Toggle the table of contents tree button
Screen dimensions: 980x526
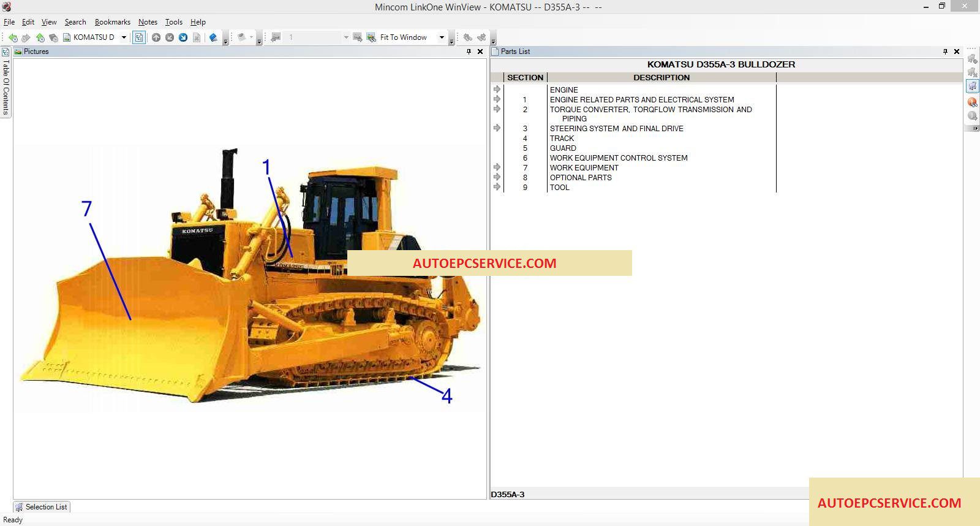click(139, 37)
